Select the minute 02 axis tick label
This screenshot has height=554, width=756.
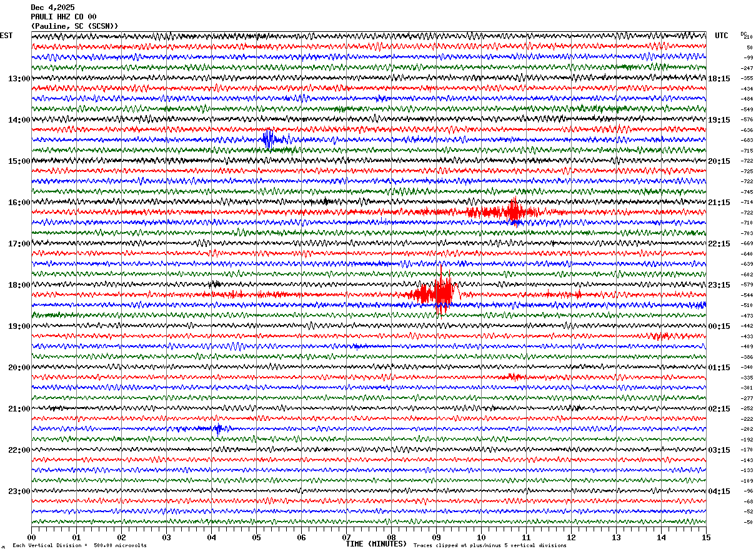(x=121, y=537)
